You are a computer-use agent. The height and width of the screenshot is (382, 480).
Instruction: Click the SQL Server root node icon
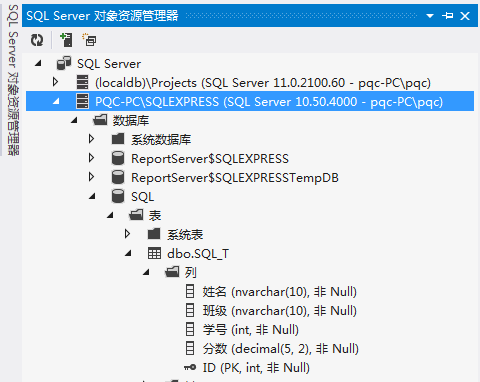point(64,63)
